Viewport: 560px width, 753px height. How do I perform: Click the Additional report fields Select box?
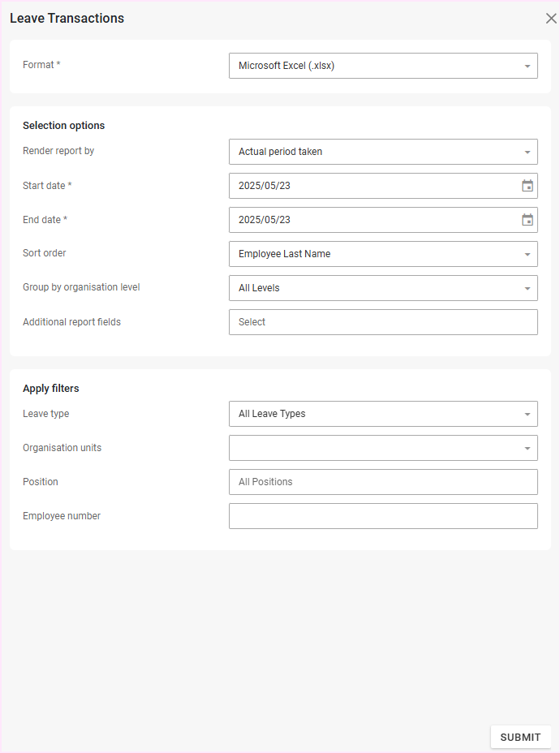click(x=383, y=322)
